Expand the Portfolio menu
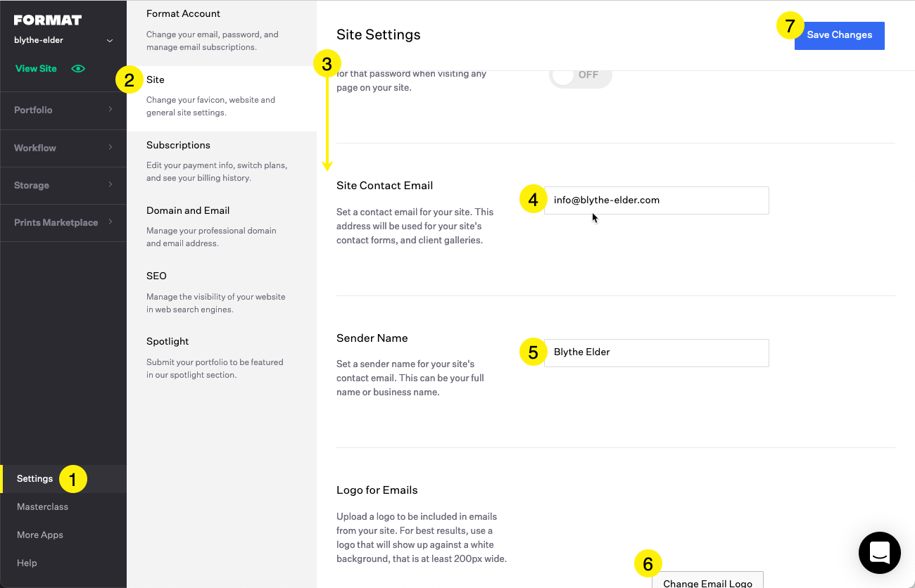 point(63,110)
